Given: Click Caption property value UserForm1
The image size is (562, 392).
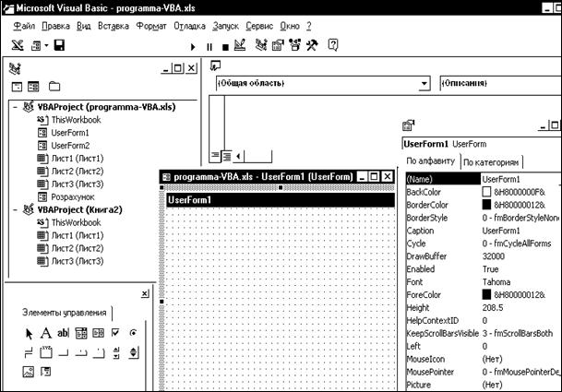Looking at the screenshot, I should (501, 231).
